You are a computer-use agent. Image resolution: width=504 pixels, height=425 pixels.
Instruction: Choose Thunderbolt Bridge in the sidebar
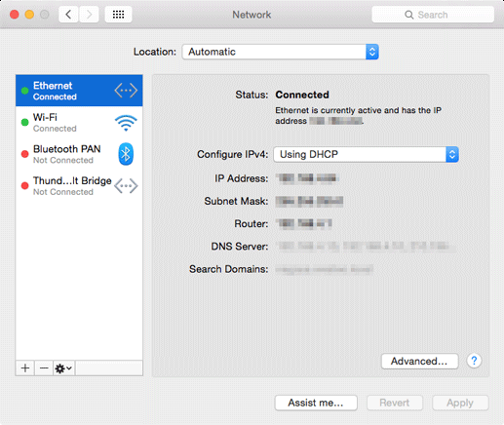click(x=79, y=186)
